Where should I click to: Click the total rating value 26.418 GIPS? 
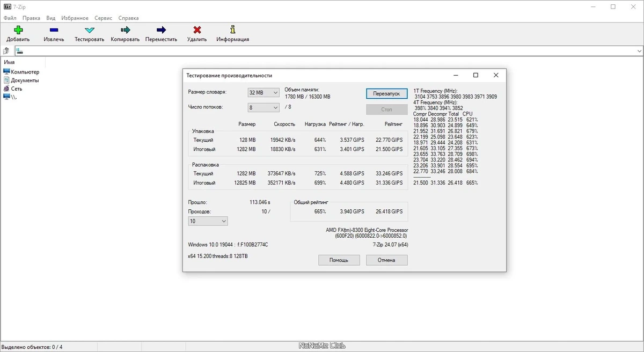coord(389,211)
